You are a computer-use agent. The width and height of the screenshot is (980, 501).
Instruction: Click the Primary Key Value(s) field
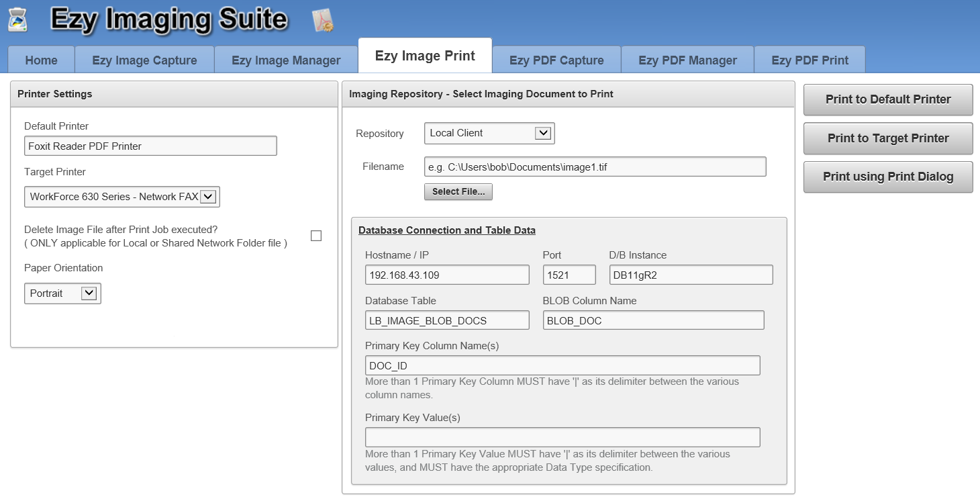[562, 437]
